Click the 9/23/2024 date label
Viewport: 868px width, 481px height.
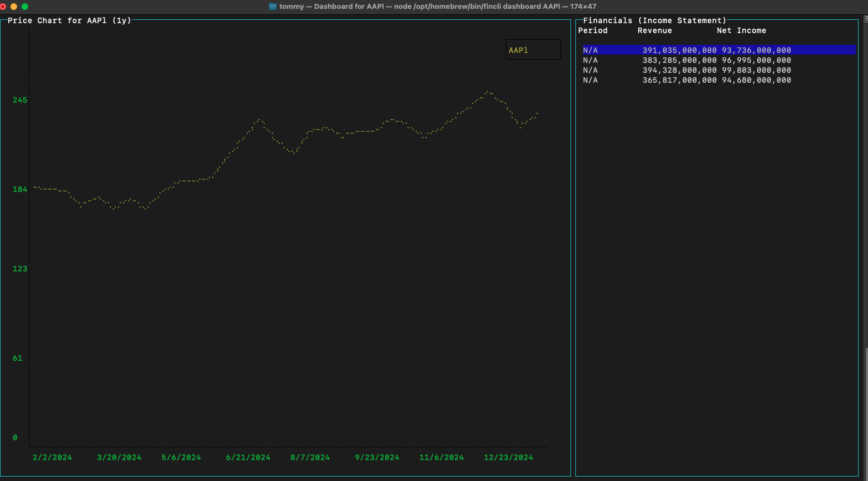pyautogui.click(x=377, y=457)
